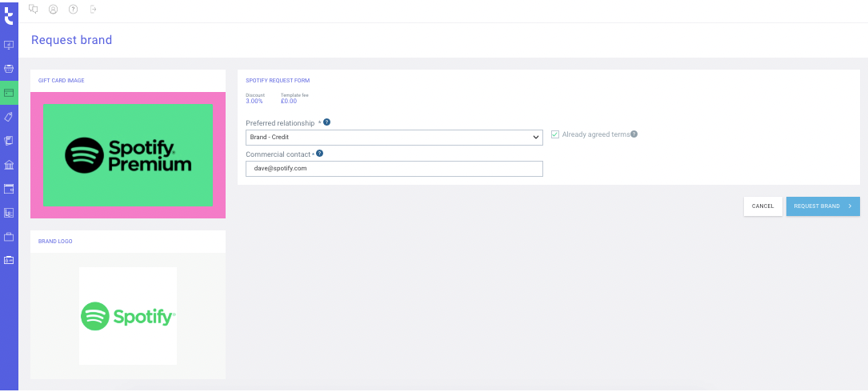Click the help question mark in header
Screen dimensions: 868x392
coord(73,9)
